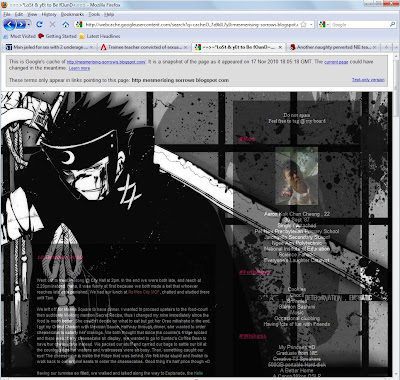
Task: Open the address bar history dropdown
Action: pos(311,25)
